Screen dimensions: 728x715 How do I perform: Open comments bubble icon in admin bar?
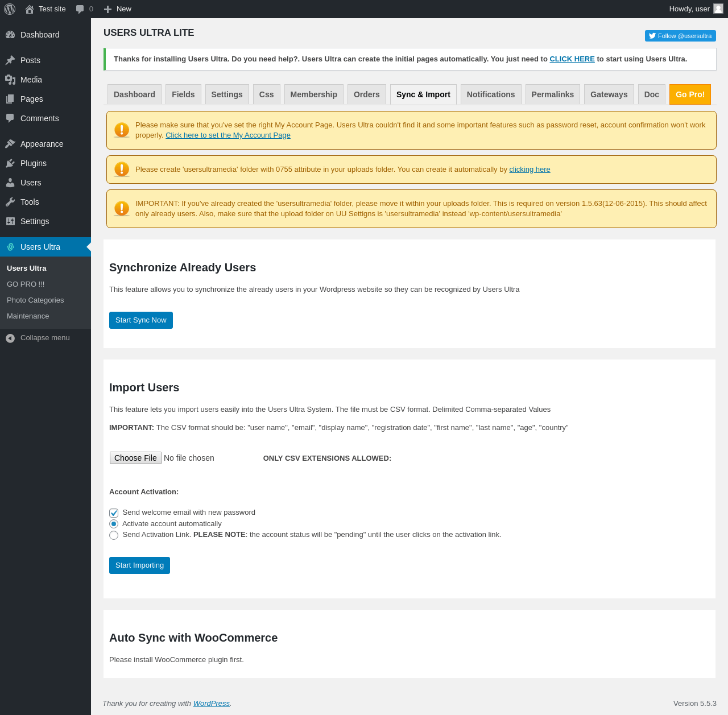[80, 9]
